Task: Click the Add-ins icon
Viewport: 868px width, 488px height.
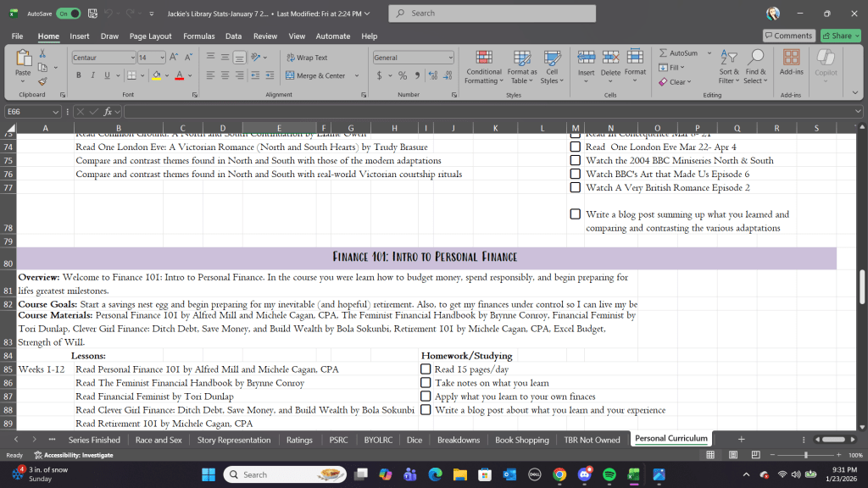Action: click(x=792, y=65)
